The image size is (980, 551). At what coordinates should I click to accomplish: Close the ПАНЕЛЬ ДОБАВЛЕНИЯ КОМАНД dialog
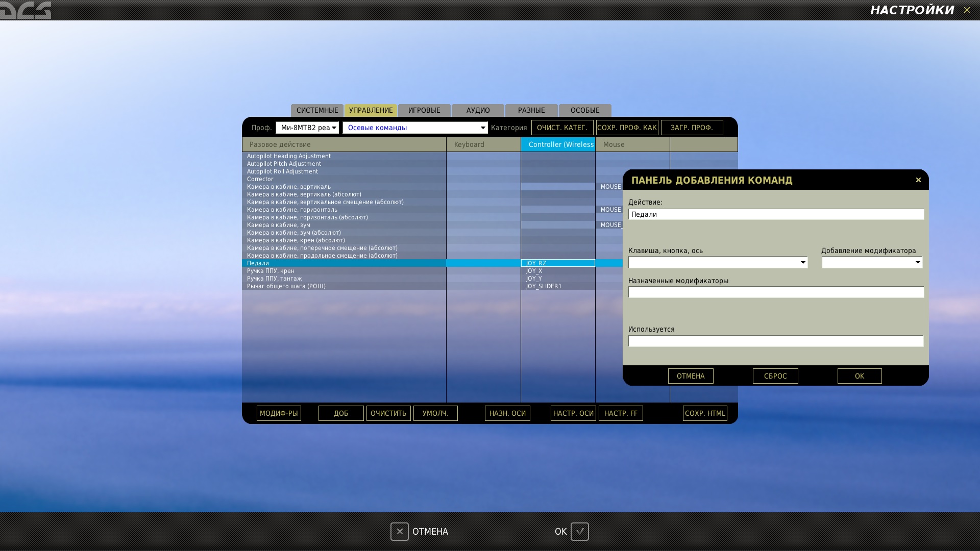click(x=918, y=180)
